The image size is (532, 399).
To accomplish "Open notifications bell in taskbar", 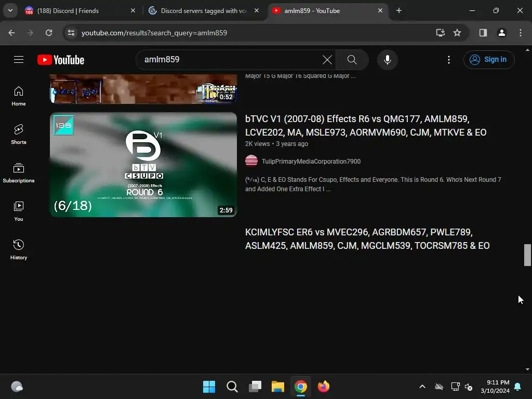I will pos(518,387).
